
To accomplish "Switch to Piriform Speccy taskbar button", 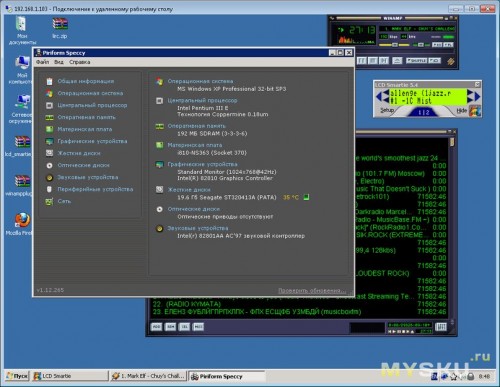I will 227,376.
